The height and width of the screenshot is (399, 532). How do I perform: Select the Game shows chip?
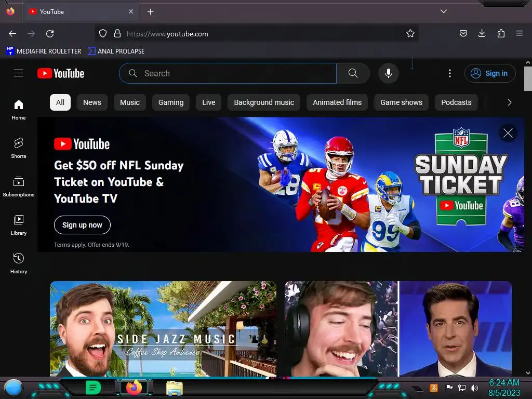click(x=402, y=102)
